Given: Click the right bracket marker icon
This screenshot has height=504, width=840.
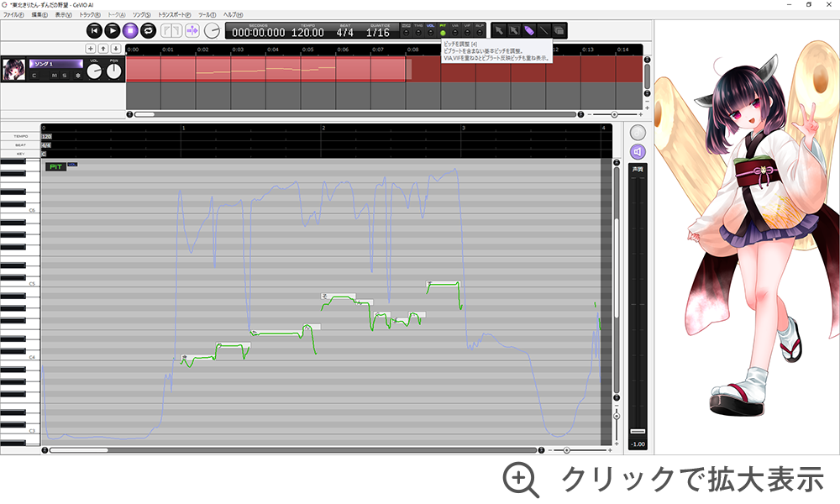Looking at the screenshot, I should point(177,30).
